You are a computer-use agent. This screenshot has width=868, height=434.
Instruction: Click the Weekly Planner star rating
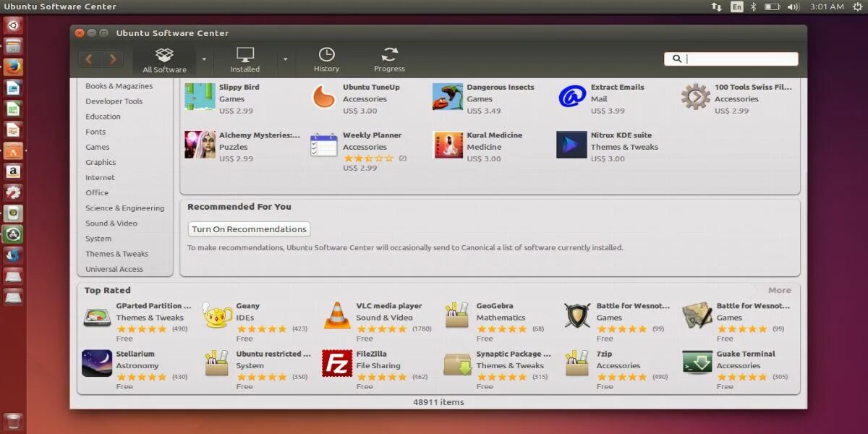coord(368,158)
